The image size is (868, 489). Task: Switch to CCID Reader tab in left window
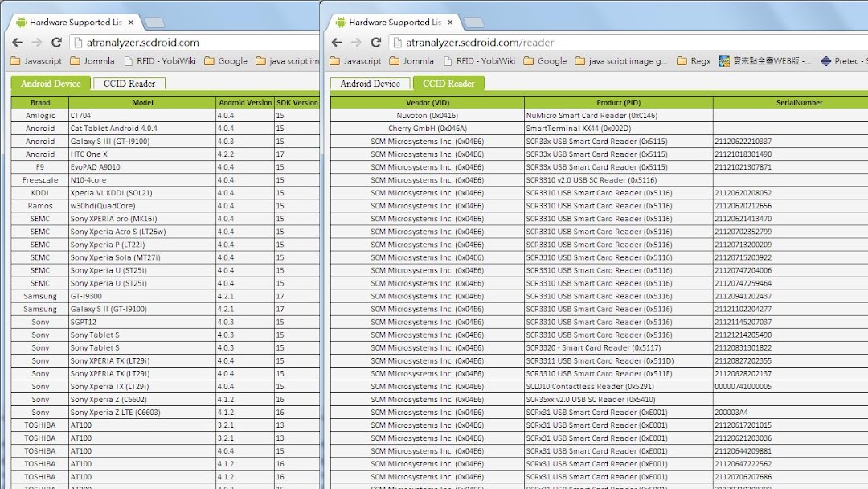[x=129, y=84]
